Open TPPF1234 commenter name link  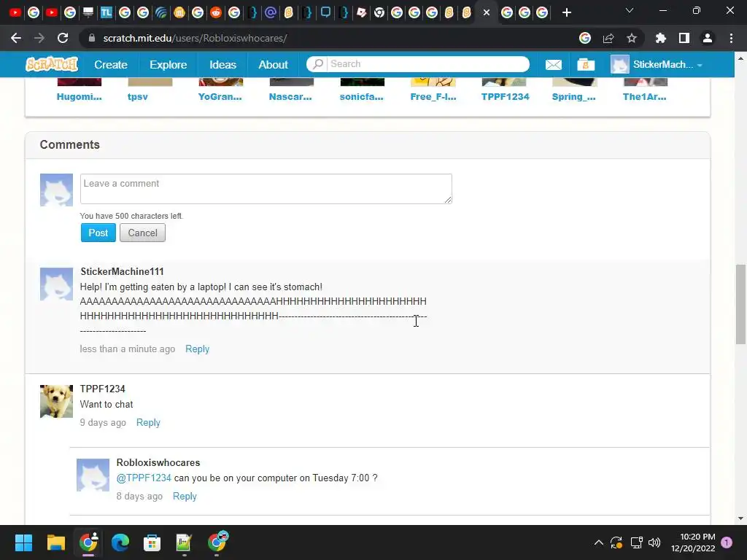pyautogui.click(x=102, y=389)
